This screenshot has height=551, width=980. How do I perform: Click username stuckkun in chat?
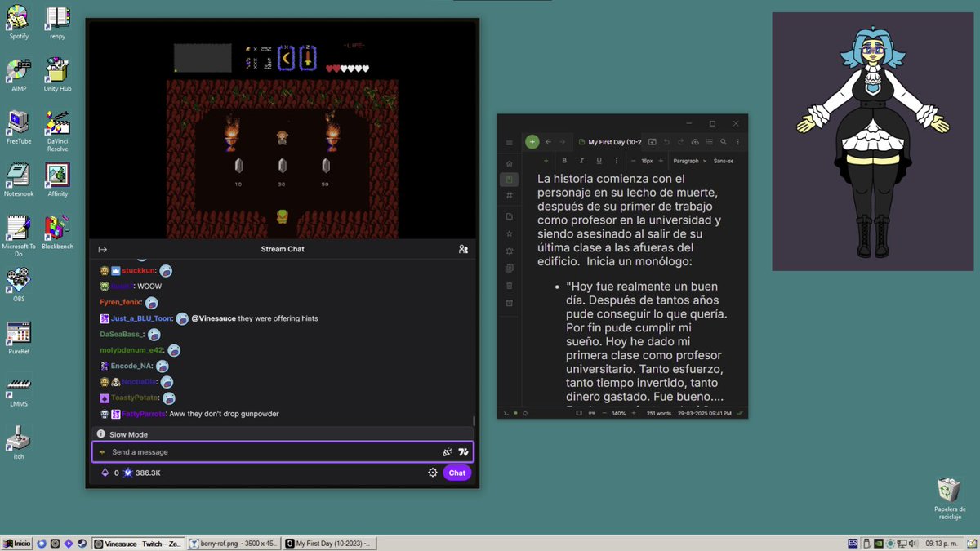pos(139,270)
